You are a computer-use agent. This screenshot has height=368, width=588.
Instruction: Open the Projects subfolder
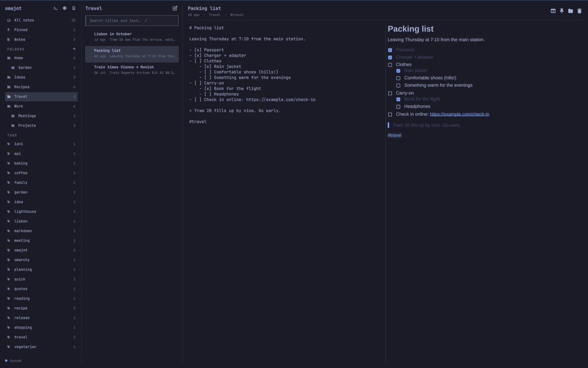(x=41, y=125)
